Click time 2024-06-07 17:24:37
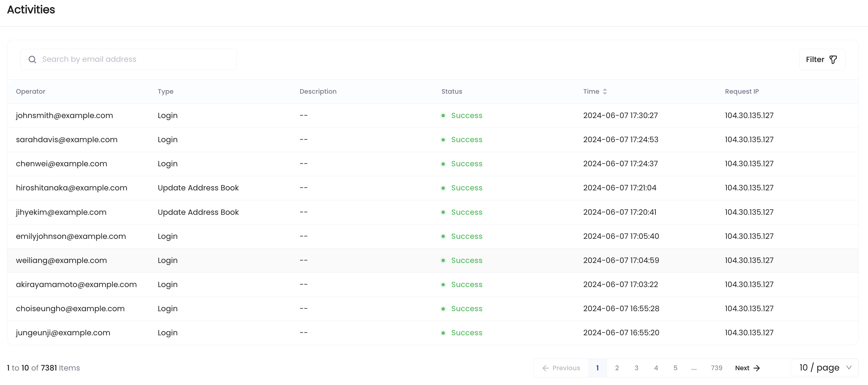 [620, 164]
